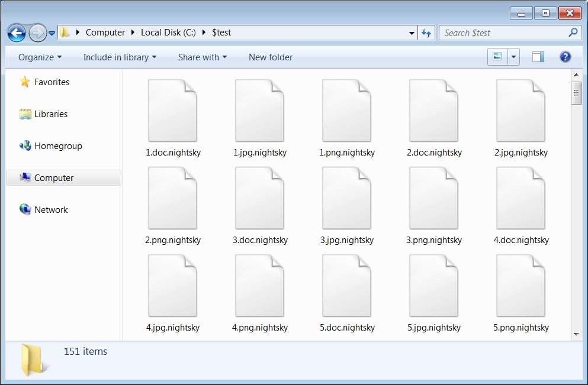Open the Organize menu
Viewport: 588px width, 385px height.
40,57
